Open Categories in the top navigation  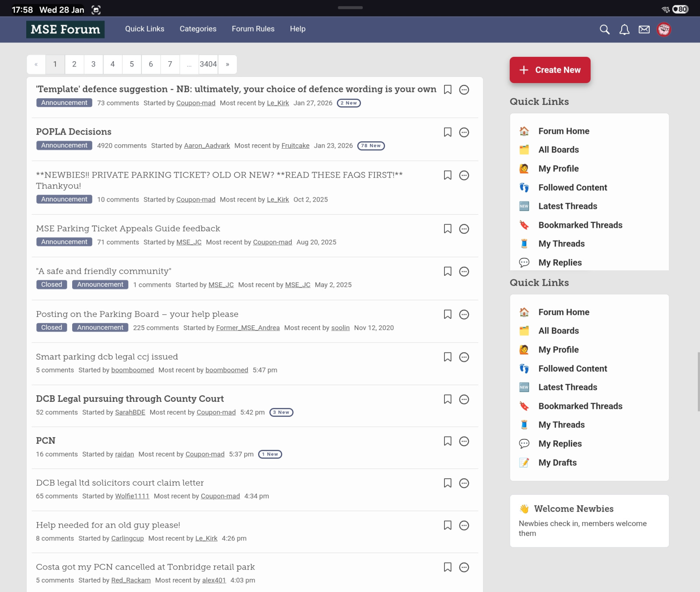point(198,29)
